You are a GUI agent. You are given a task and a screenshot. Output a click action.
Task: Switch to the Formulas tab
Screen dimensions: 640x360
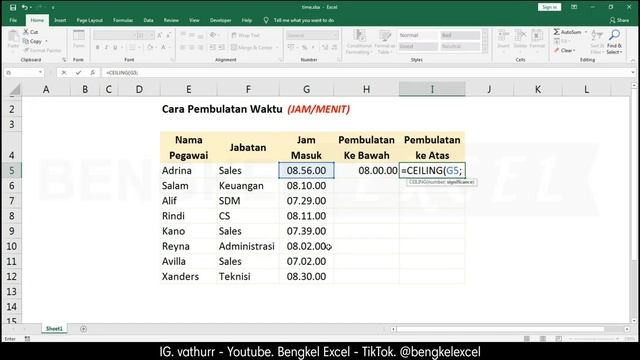click(x=123, y=20)
